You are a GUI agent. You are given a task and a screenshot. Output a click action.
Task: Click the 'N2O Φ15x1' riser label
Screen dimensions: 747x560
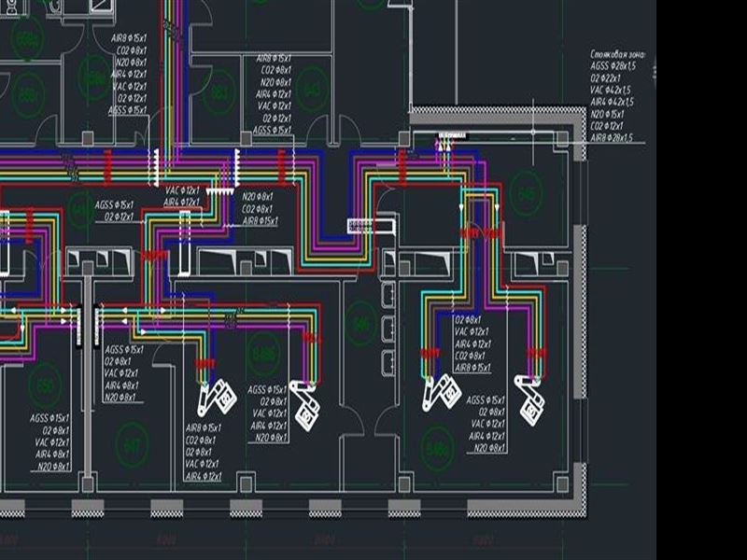click(608, 114)
